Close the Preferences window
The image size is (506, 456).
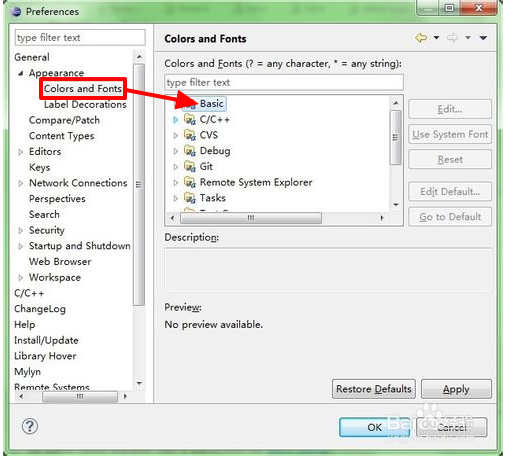point(479,7)
